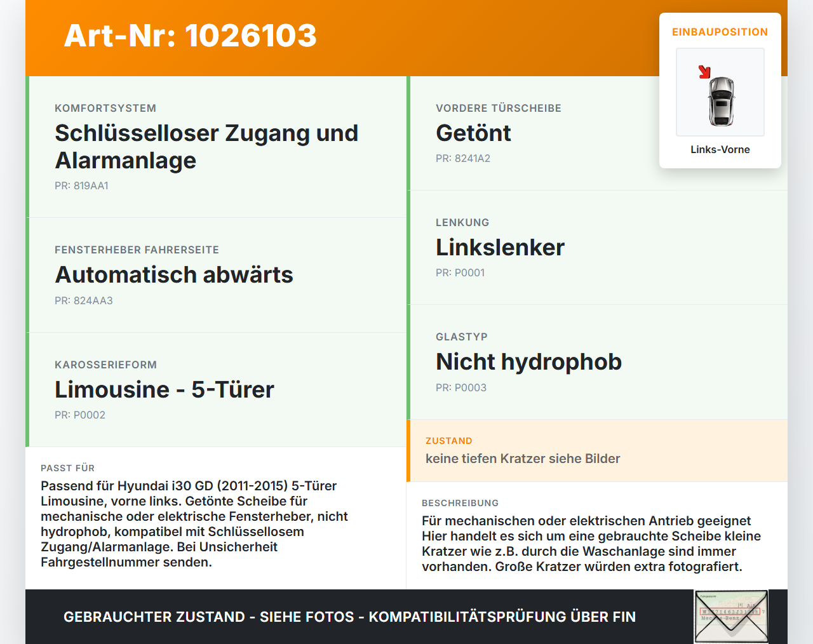Select the Getönt door glass card
This screenshot has width=813, height=644.
pos(534,133)
